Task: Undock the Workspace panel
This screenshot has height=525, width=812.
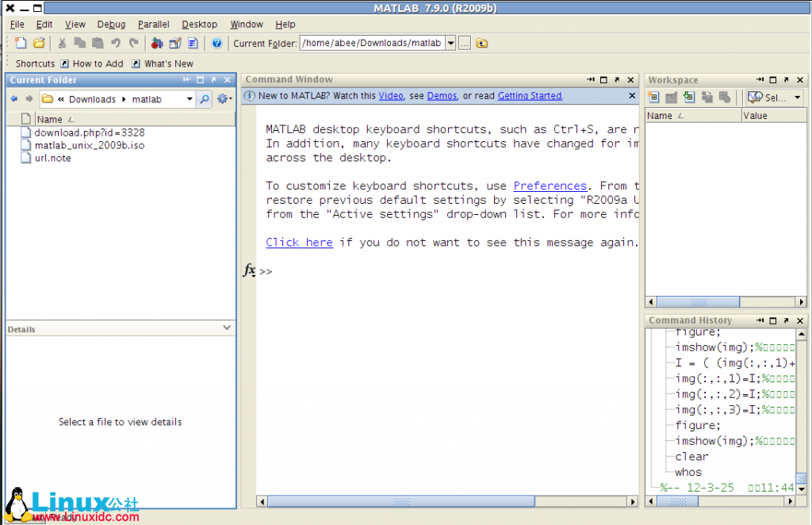Action: tap(786, 80)
